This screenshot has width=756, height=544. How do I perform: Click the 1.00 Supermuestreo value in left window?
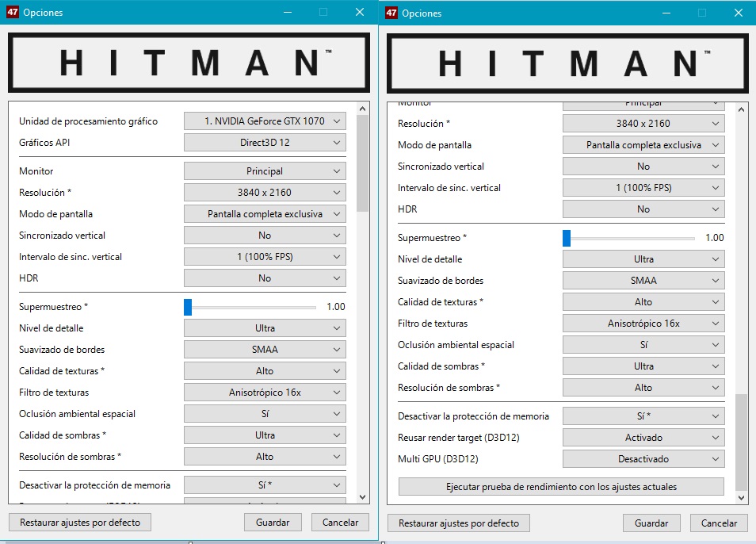(335, 307)
